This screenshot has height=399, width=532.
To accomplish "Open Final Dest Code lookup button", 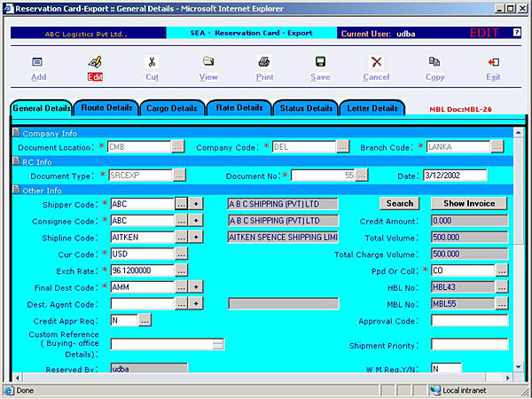I will click(181, 287).
